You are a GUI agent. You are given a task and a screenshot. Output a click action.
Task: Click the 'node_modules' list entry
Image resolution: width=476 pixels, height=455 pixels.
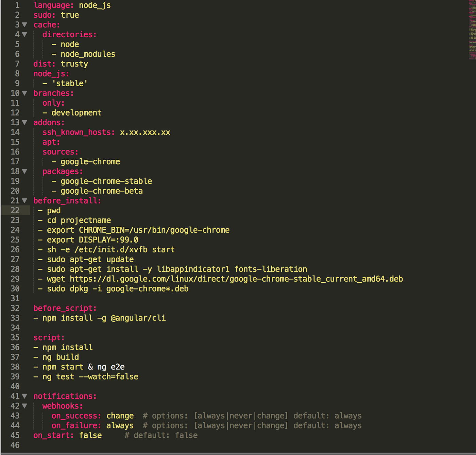pos(88,54)
